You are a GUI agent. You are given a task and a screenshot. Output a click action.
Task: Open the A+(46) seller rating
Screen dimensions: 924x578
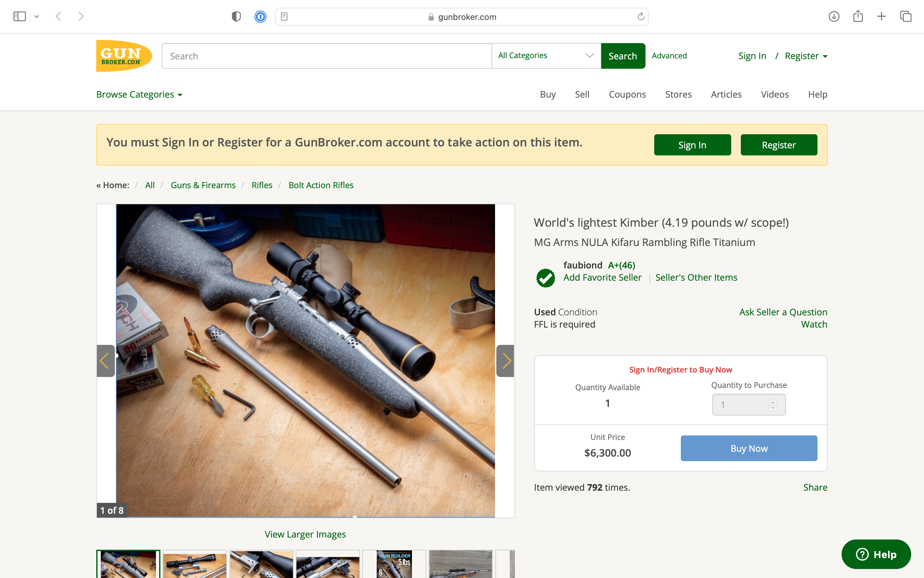click(621, 265)
